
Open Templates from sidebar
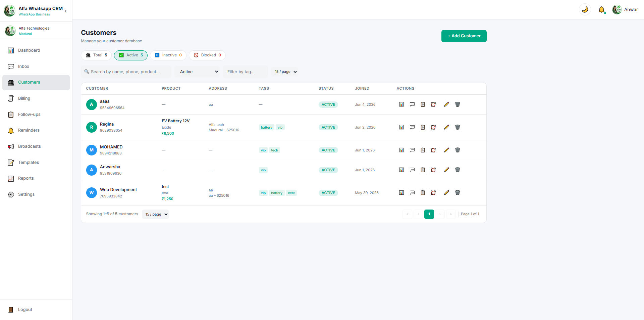point(36,163)
